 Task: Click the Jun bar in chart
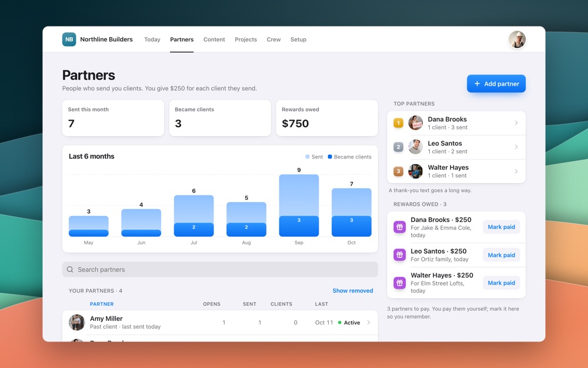pos(141,223)
